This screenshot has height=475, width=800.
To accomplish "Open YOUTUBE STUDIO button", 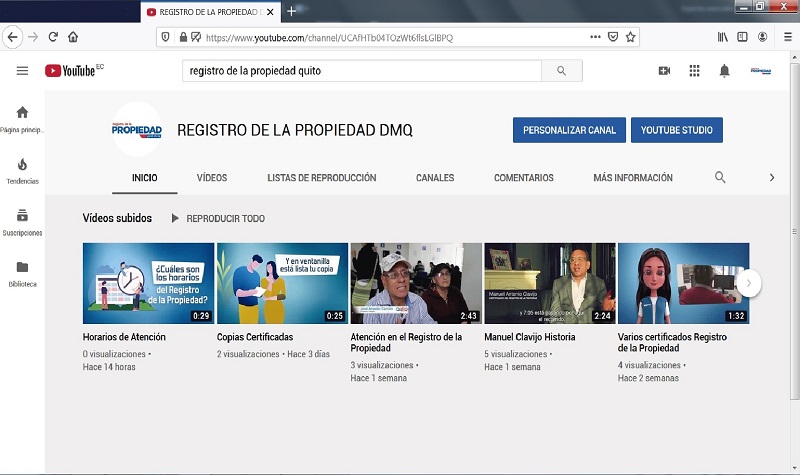I will (677, 130).
